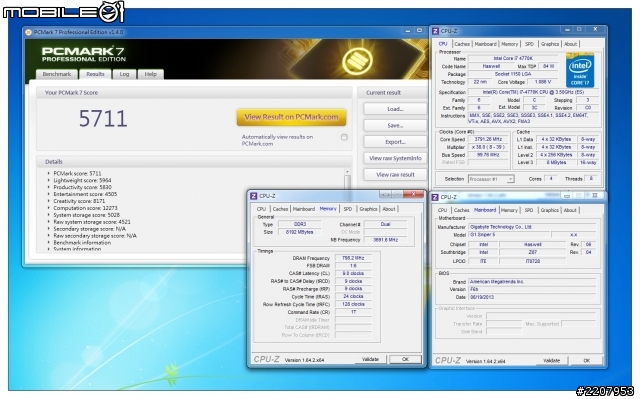
Task: Open the Log tab in PCMark
Action: click(x=124, y=74)
